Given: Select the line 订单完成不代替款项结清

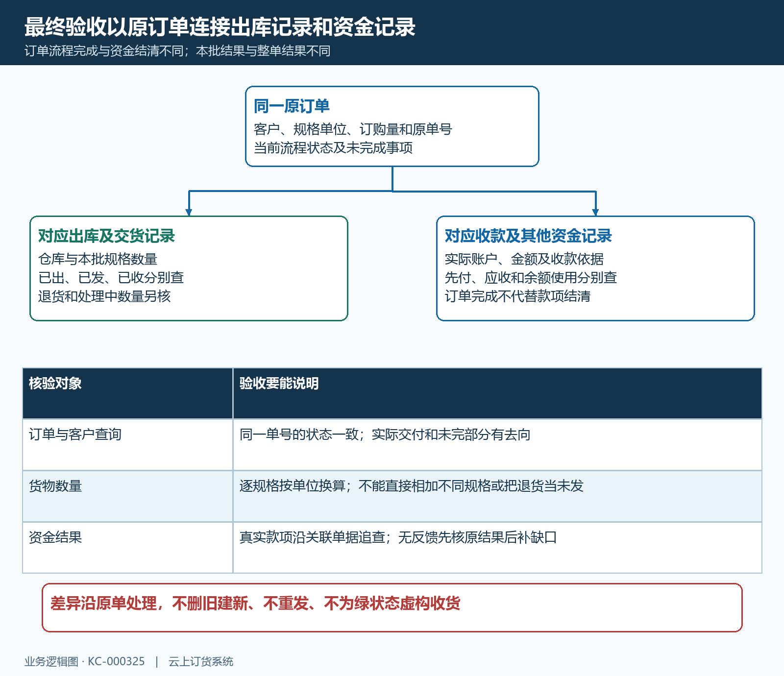Looking at the screenshot, I should tap(517, 296).
